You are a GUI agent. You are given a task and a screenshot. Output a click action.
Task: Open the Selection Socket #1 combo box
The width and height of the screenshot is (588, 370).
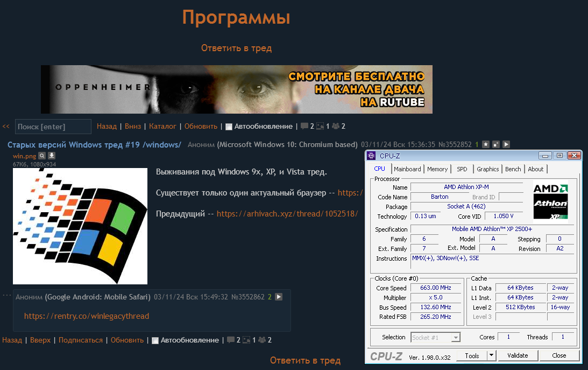435,337
